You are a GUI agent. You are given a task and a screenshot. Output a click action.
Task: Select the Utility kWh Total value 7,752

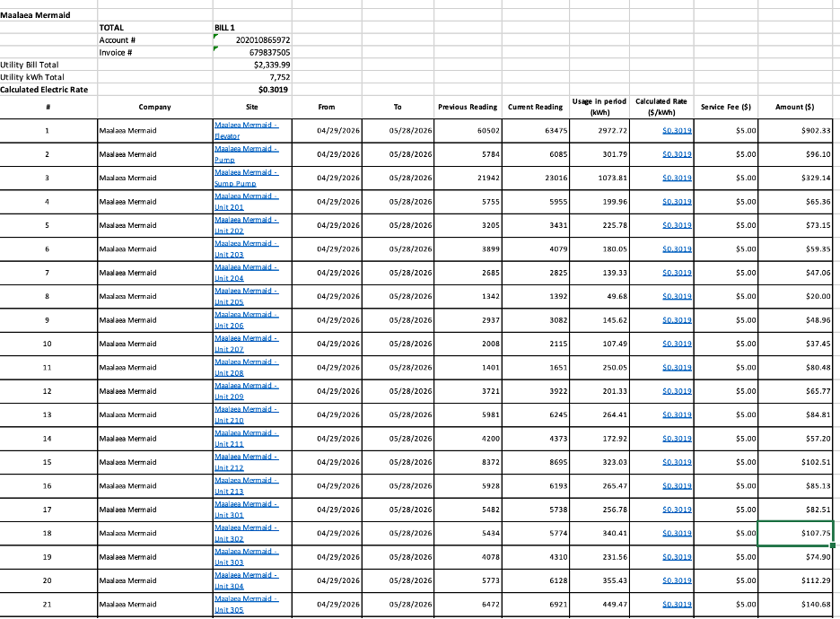pos(252,77)
